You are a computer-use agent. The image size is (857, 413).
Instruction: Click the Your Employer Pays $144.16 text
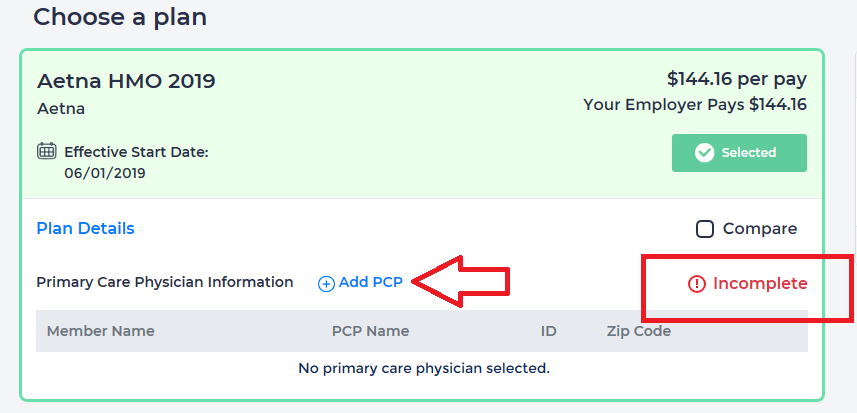point(695,104)
